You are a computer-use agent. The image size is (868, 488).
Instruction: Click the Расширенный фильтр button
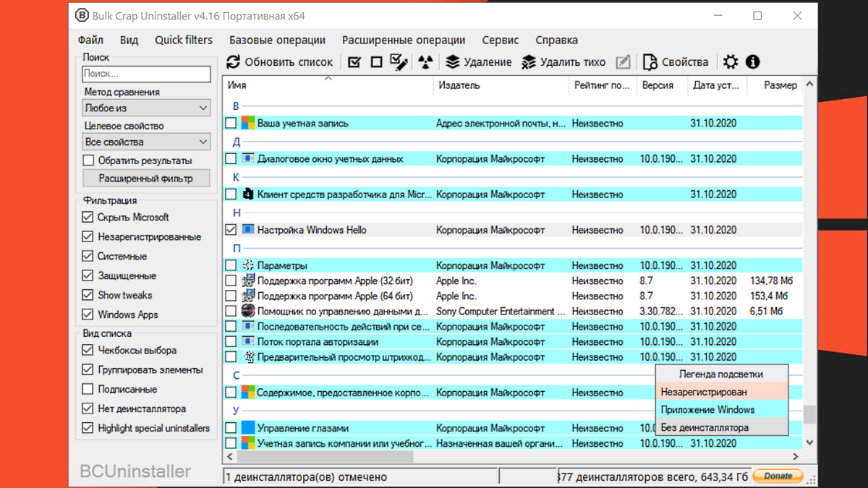(x=146, y=178)
